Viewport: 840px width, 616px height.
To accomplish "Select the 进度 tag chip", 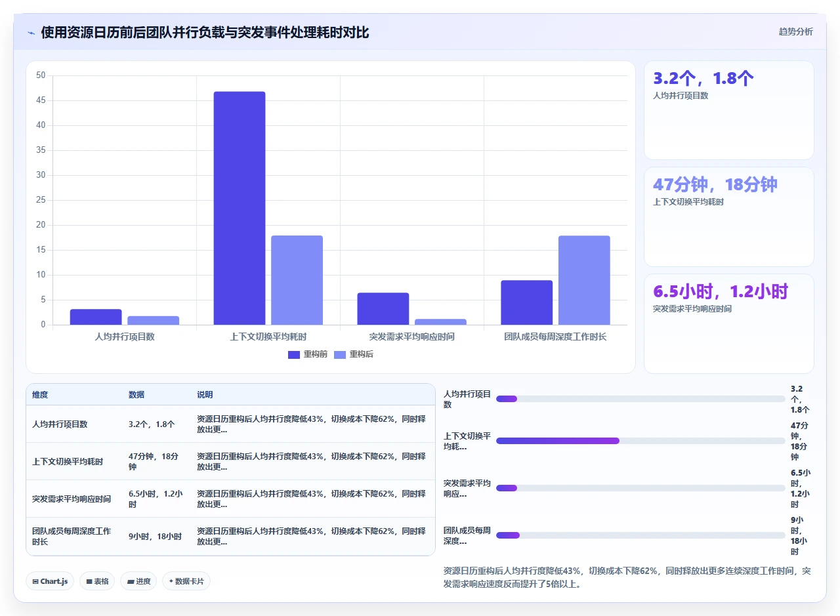I will (138, 581).
